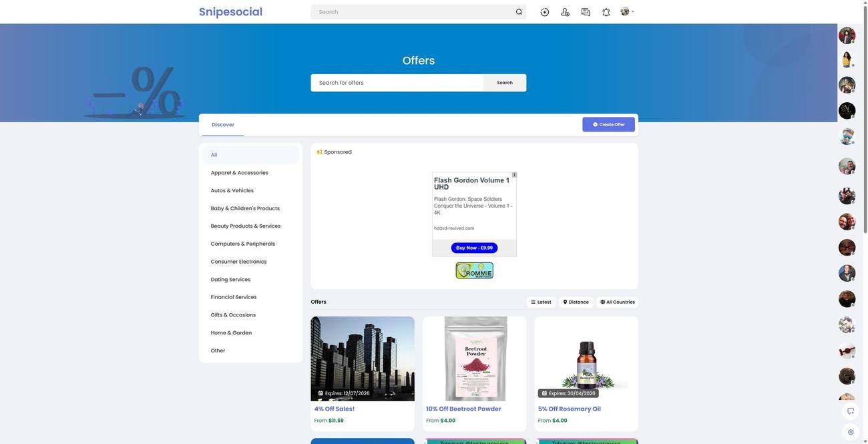Open the Beetroot Powder product image
This screenshot has width=868, height=444.
tap(475, 359)
